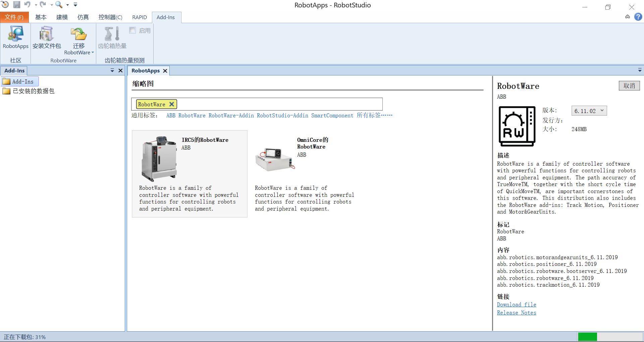644x342 pixels.
Task: Close the RobotApps document tab
Action: click(x=165, y=71)
